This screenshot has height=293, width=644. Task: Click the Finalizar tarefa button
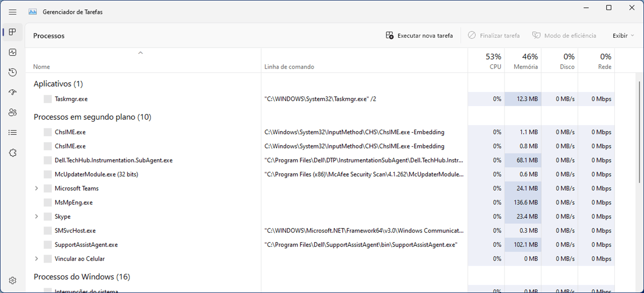coord(493,36)
